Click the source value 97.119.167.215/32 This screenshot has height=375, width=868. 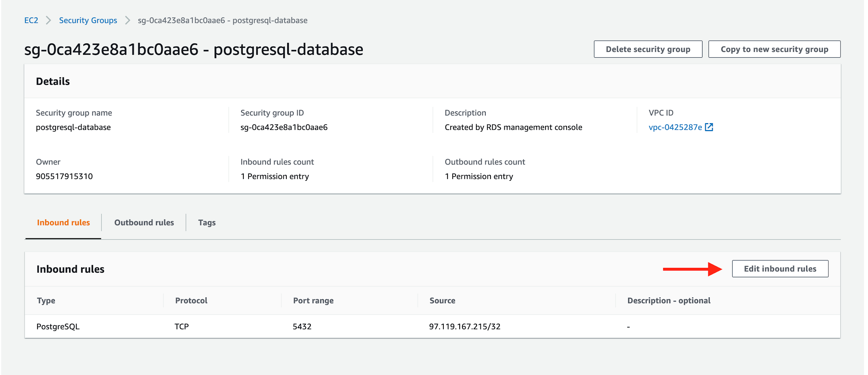tap(465, 326)
